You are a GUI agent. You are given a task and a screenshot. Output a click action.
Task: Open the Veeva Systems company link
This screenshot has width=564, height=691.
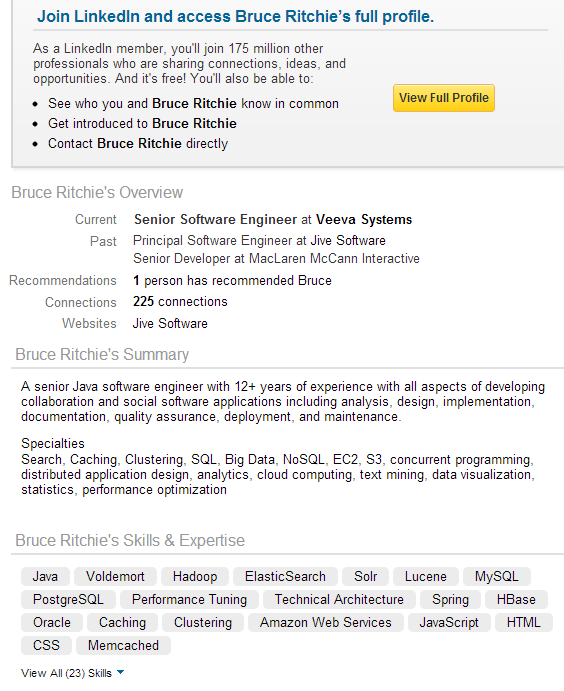pyautogui.click(x=364, y=219)
